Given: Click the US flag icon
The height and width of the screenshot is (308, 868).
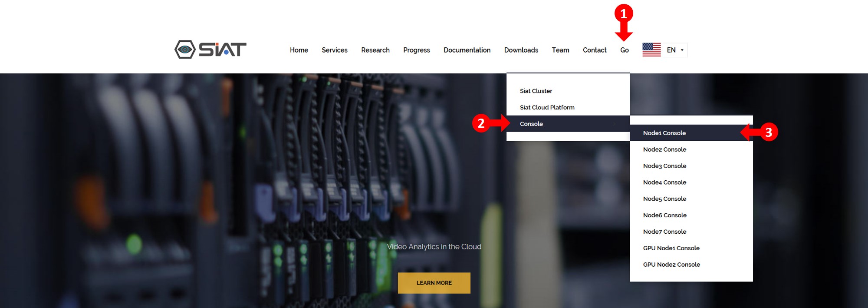Looking at the screenshot, I should click(x=651, y=50).
